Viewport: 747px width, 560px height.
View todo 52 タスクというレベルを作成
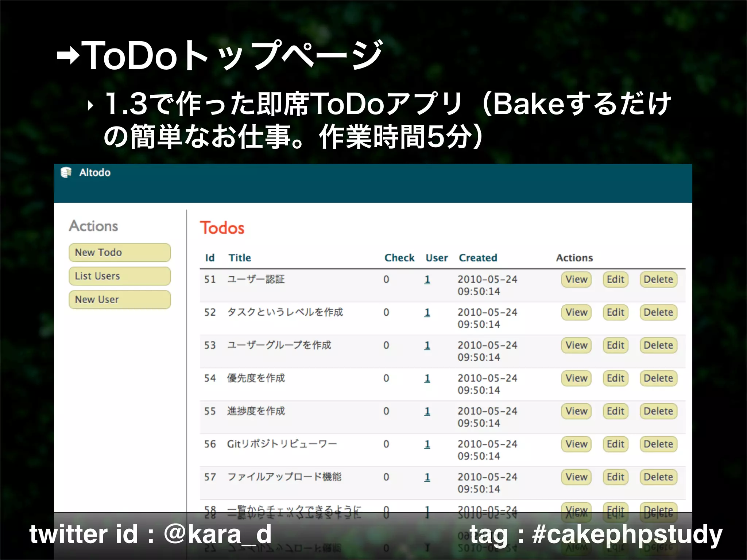coord(576,312)
